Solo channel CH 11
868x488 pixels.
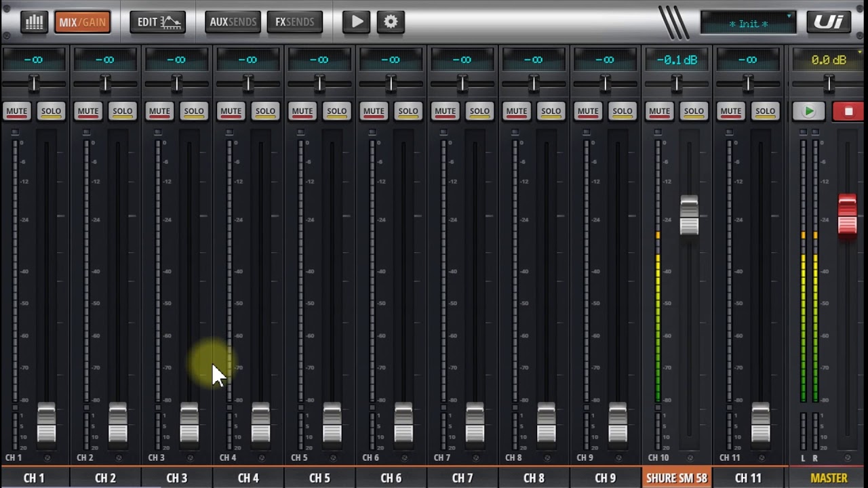(x=765, y=111)
